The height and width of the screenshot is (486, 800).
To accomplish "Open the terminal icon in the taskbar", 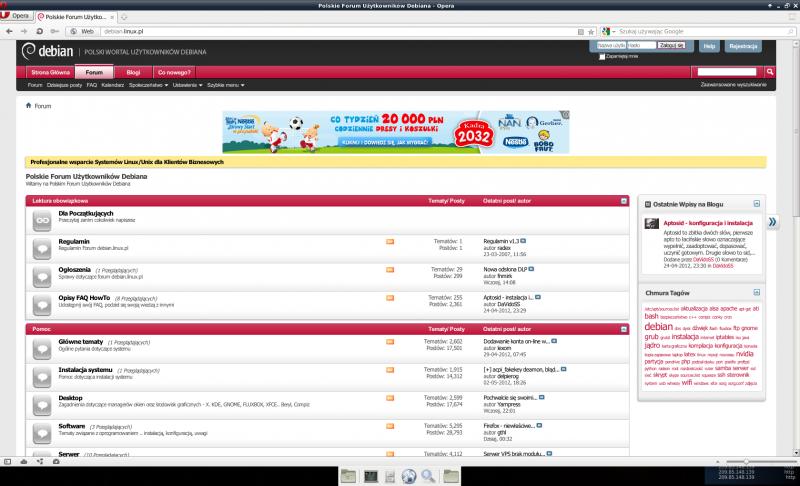I will pyautogui.click(x=370, y=475).
